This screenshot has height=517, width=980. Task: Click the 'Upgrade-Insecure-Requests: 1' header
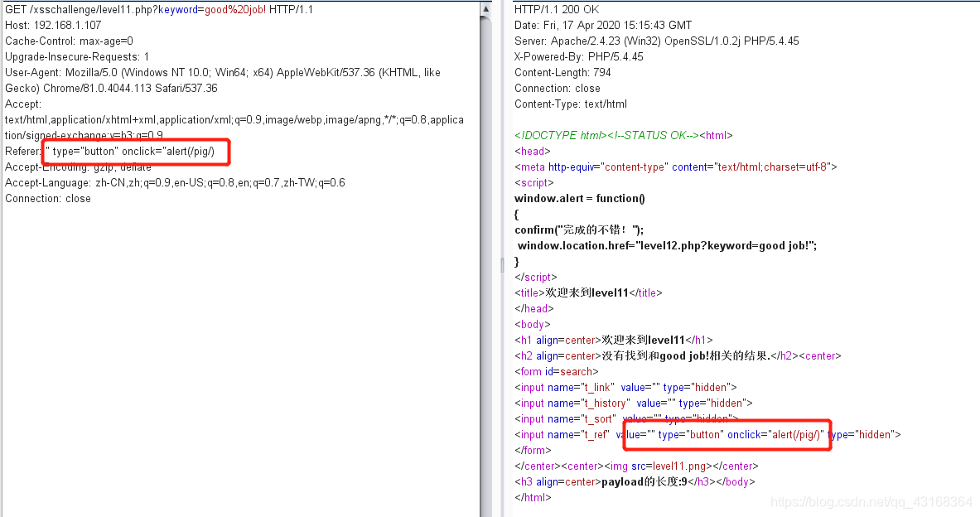[77, 57]
